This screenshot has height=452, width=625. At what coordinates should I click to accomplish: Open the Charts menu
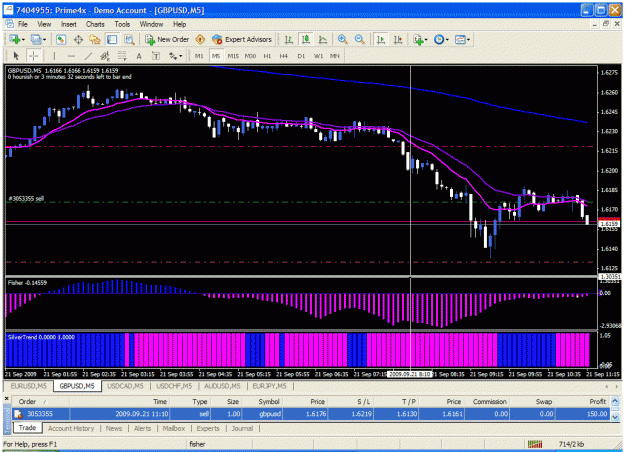tap(95, 24)
